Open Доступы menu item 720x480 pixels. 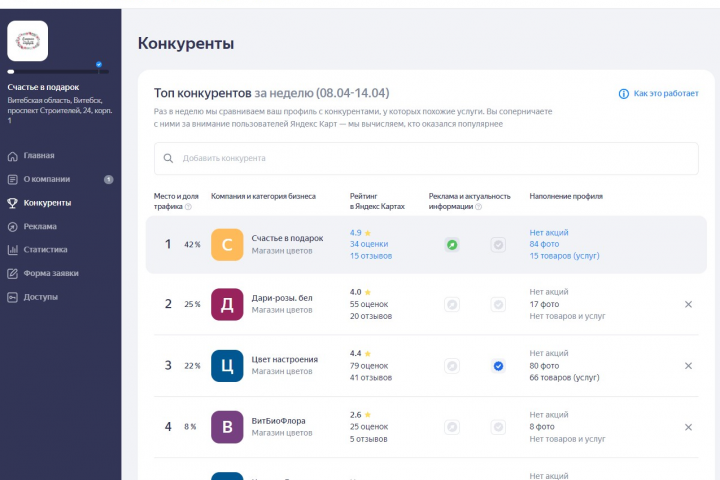[x=41, y=297]
